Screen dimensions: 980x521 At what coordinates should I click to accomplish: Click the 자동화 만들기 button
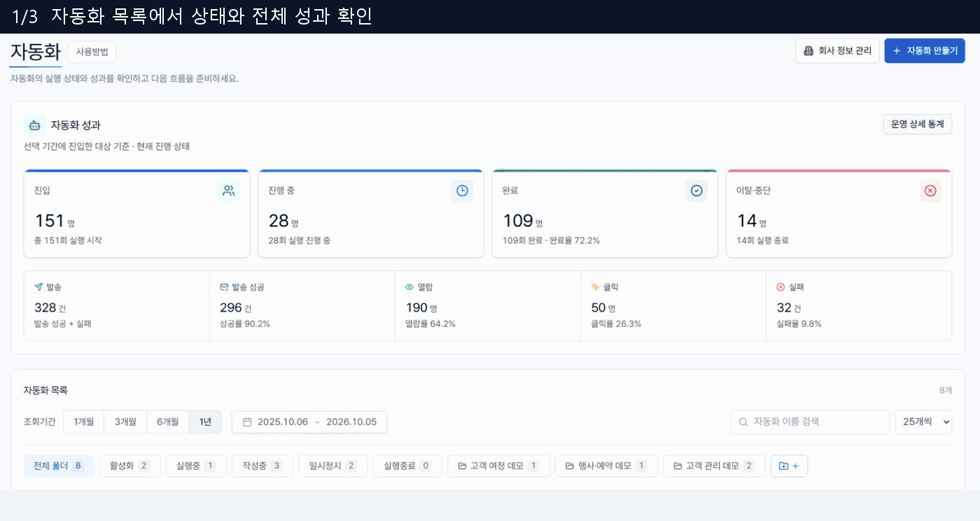(x=925, y=50)
